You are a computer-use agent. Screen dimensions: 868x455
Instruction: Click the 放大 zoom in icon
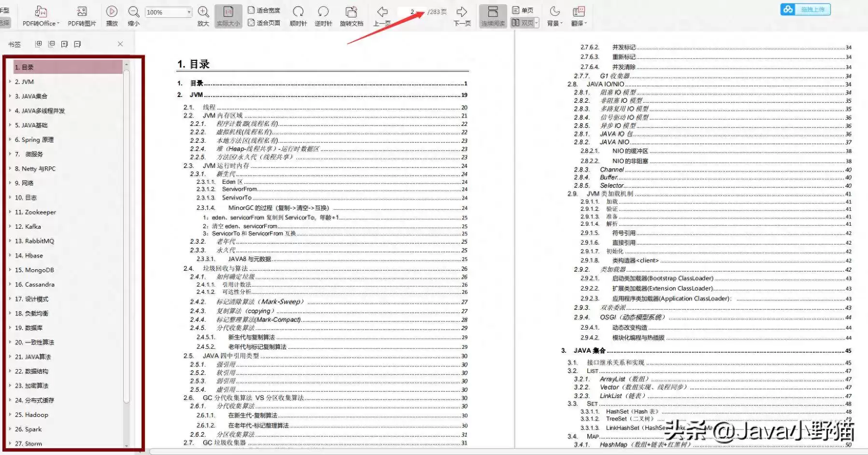203,12
